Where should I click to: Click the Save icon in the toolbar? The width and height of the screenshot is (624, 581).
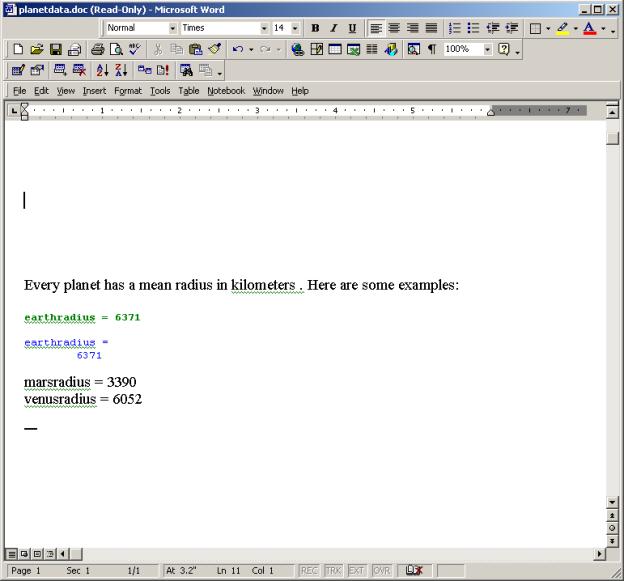[x=56, y=49]
